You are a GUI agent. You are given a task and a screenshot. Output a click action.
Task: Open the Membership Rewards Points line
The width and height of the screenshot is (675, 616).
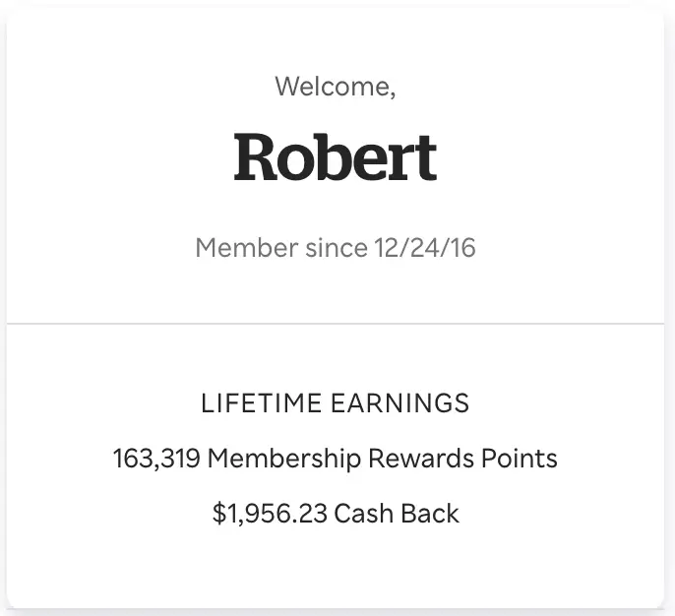pos(336,459)
